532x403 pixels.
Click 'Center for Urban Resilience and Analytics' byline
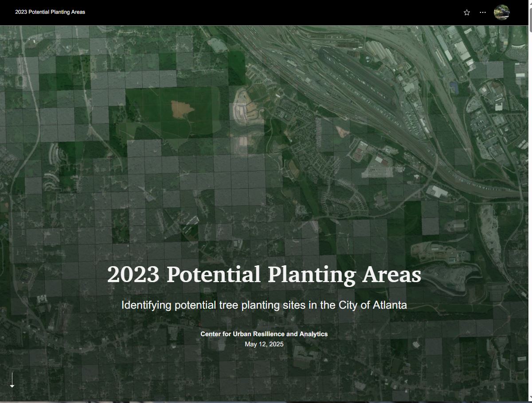click(x=264, y=334)
